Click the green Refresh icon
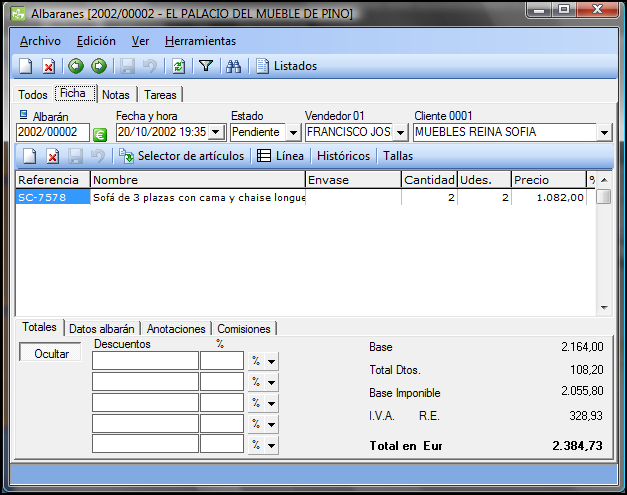The width and height of the screenshot is (627, 495). coord(178,66)
